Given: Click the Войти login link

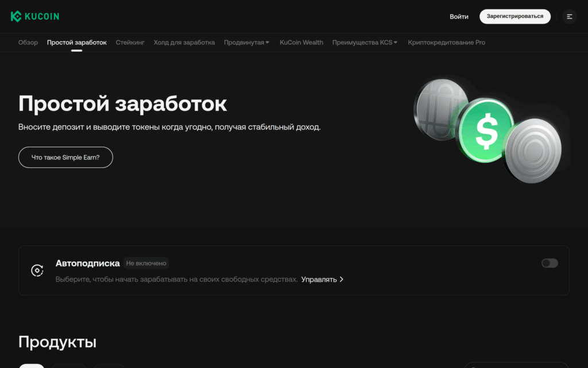Looking at the screenshot, I should tap(459, 17).
